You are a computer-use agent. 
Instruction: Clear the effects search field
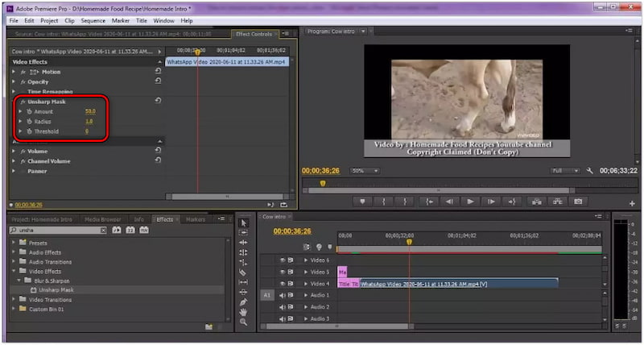(104, 231)
